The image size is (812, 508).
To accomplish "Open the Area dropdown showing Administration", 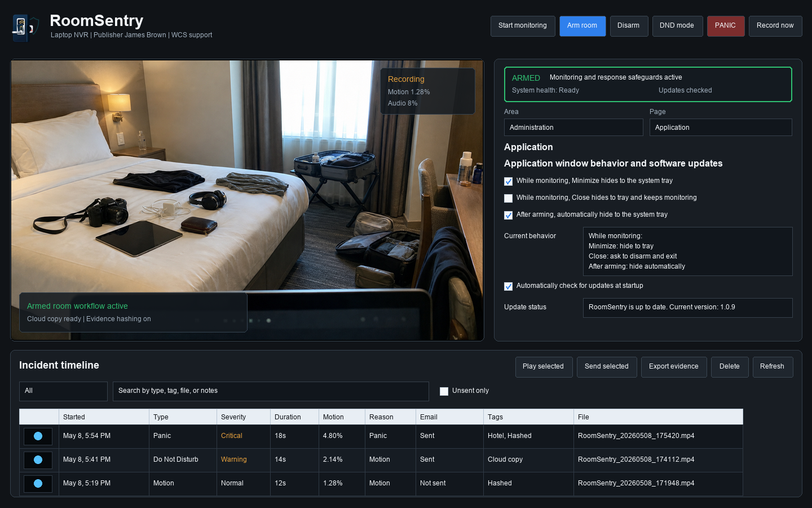I will coord(573,128).
